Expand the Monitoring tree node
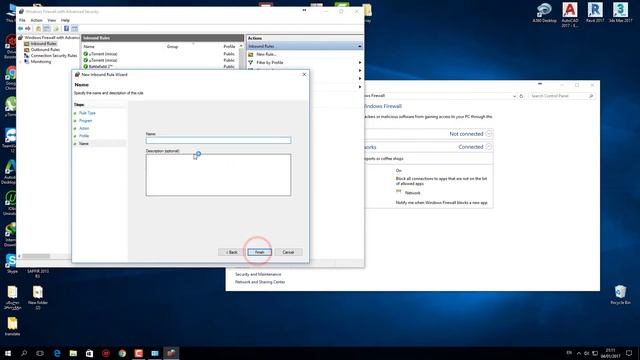 [x=21, y=62]
